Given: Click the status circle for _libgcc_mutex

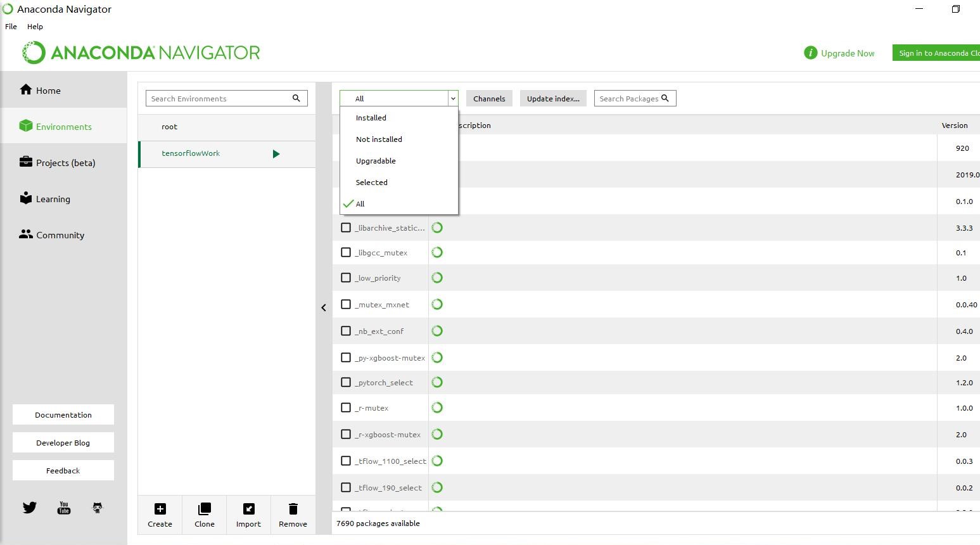Looking at the screenshot, I should tap(437, 252).
